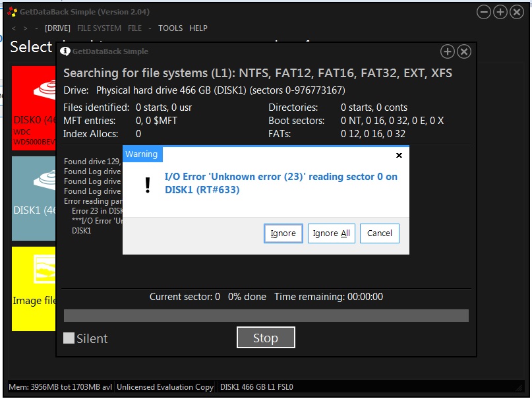Open the HELP menu
Viewport: 532px width, 399px height.
pyautogui.click(x=198, y=28)
